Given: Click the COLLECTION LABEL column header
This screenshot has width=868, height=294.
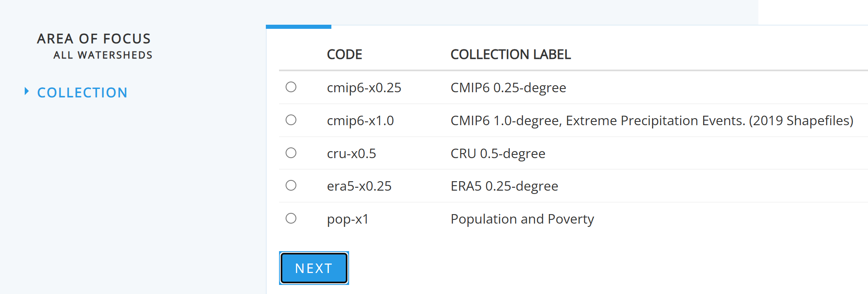Looking at the screenshot, I should (x=510, y=54).
